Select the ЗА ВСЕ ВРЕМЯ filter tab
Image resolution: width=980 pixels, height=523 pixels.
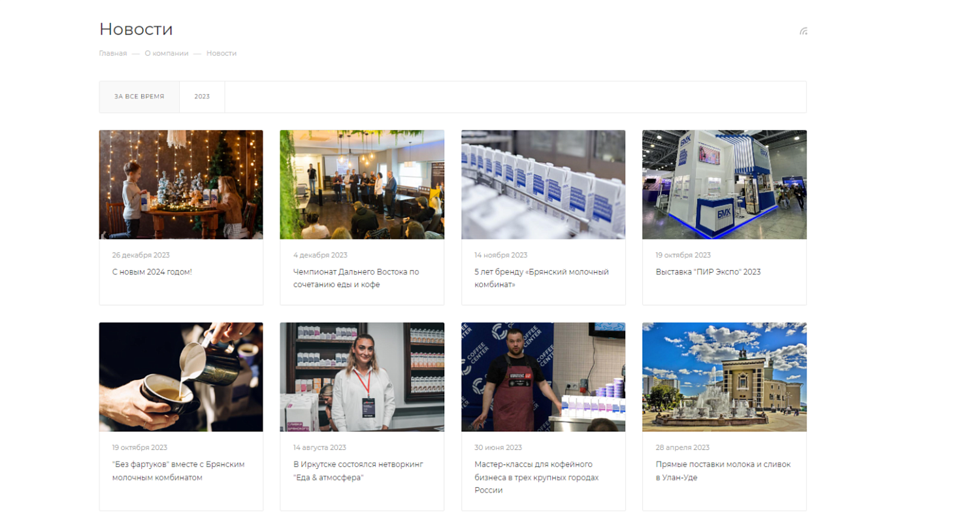[139, 97]
